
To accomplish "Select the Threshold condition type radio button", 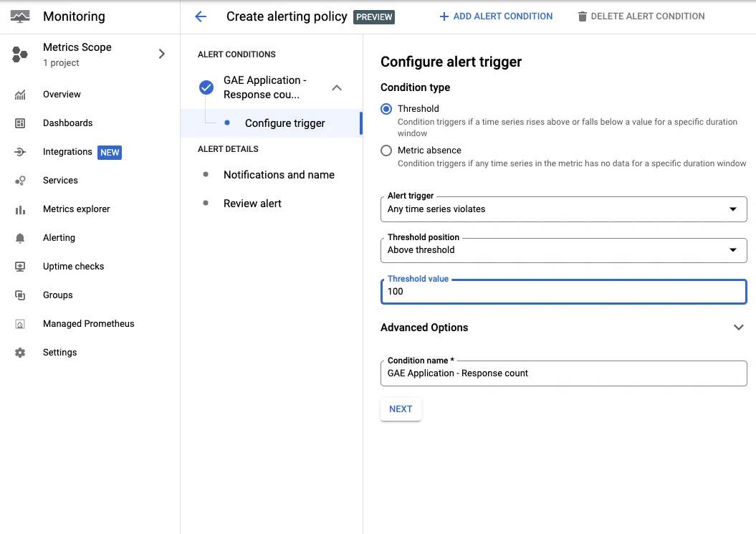I will coord(386,108).
